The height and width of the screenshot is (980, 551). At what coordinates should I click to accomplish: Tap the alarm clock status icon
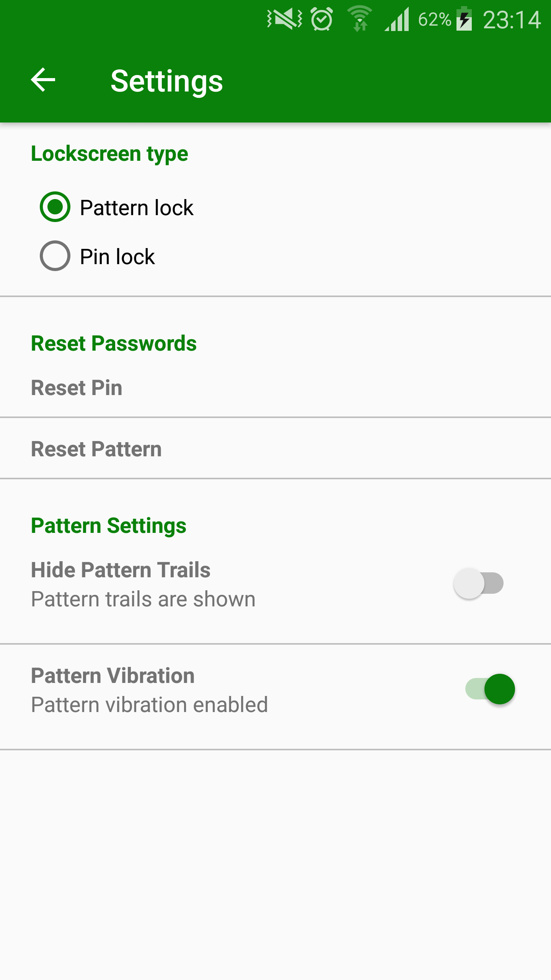322,19
